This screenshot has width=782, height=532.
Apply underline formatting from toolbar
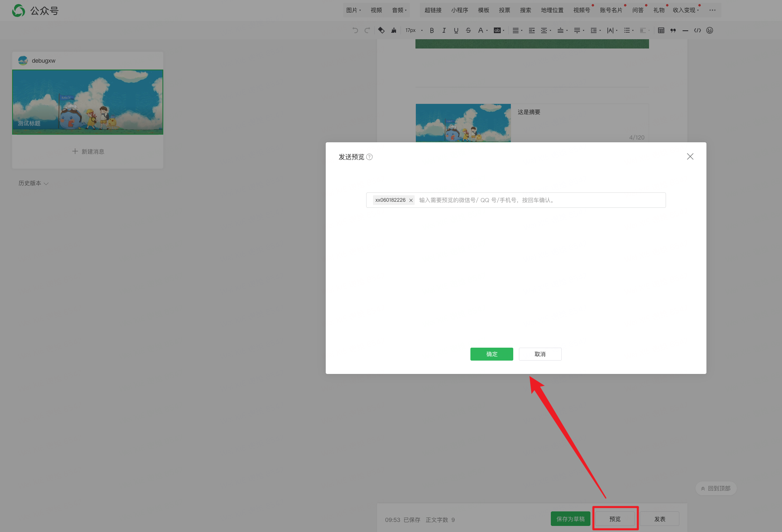click(456, 30)
